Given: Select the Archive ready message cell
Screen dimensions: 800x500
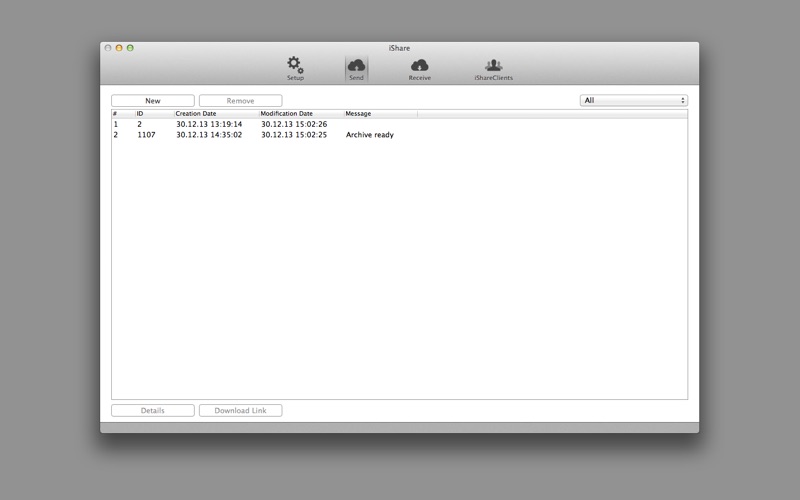Looking at the screenshot, I should pyautogui.click(x=370, y=135).
